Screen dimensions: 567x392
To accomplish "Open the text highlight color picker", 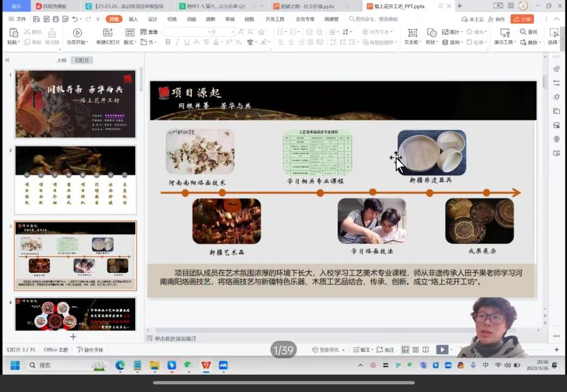I will [265, 42].
